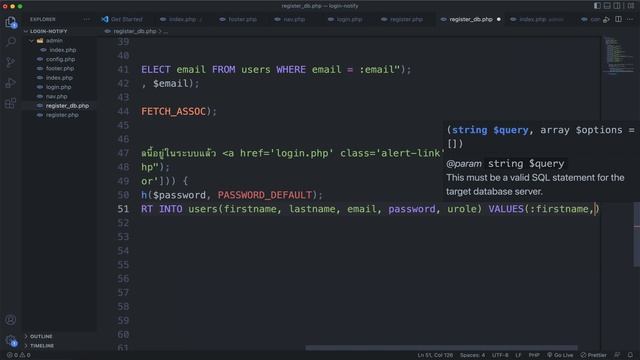The image size is (640, 360).
Task: Open the Accounts menu icon
Action: click(x=11, y=320)
